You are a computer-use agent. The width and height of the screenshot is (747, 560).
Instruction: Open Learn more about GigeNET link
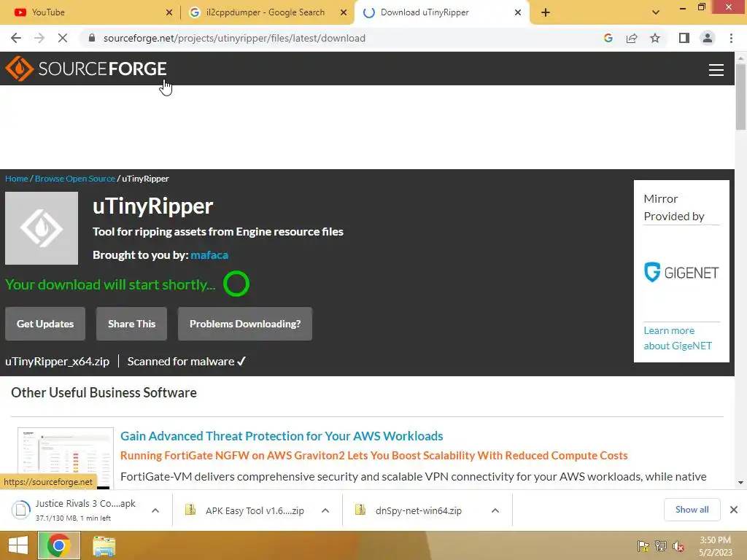pyautogui.click(x=678, y=338)
